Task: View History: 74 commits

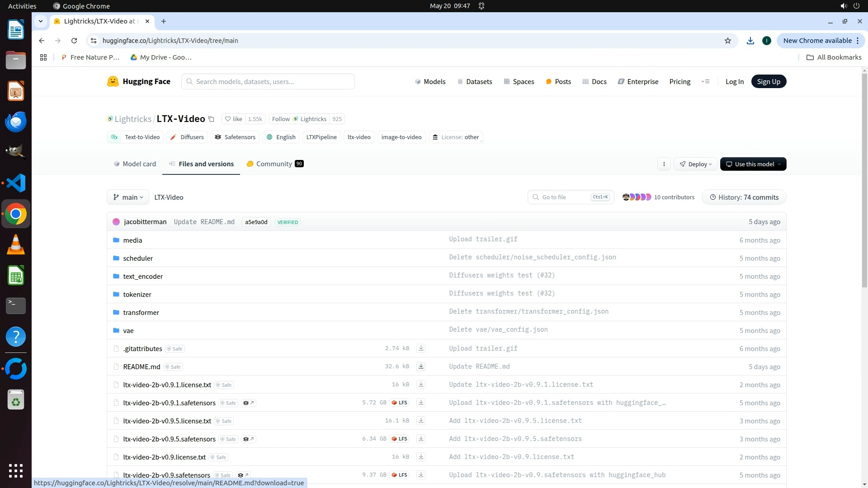Action: [744, 197]
